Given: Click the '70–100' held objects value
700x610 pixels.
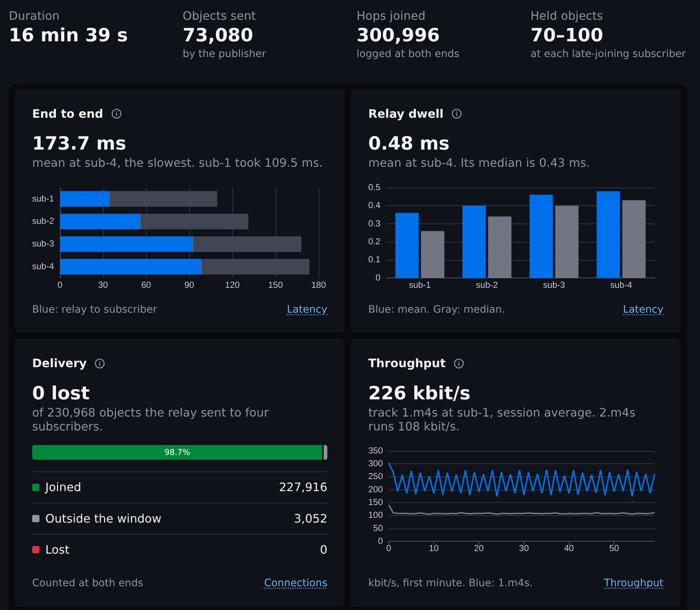Looking at the screenshot, I should [x=566, y=35].
